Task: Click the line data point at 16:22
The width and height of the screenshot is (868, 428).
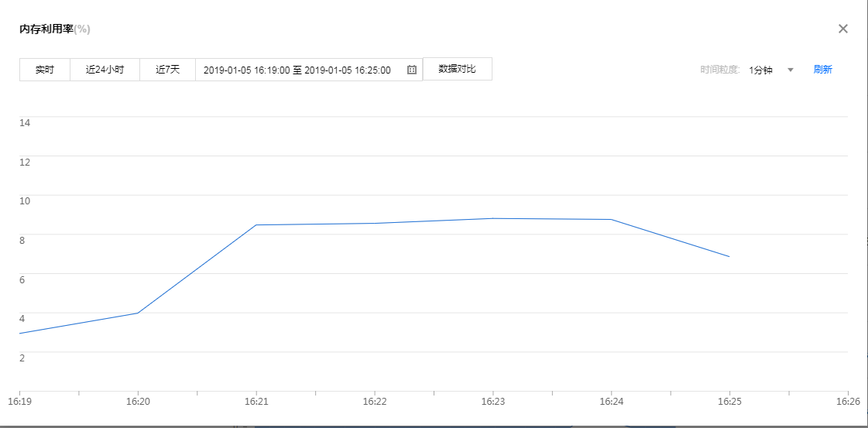Action: (x=375, y=224)
